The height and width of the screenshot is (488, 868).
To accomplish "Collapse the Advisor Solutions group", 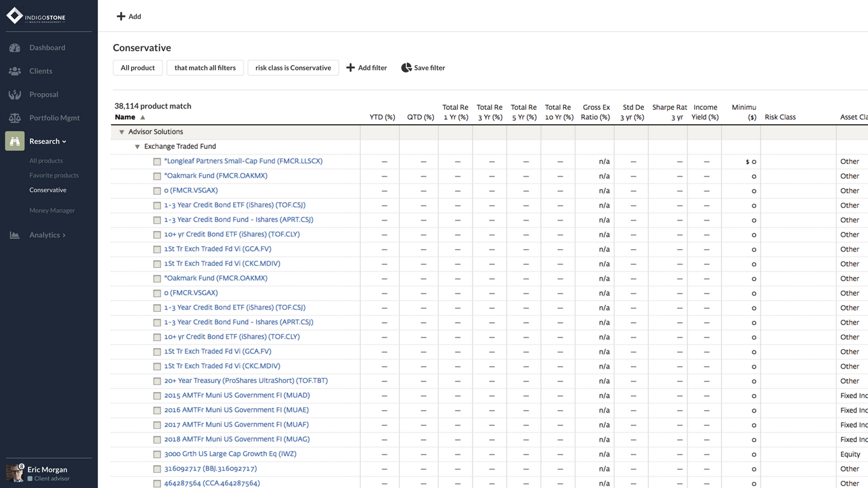I will 121,132.
